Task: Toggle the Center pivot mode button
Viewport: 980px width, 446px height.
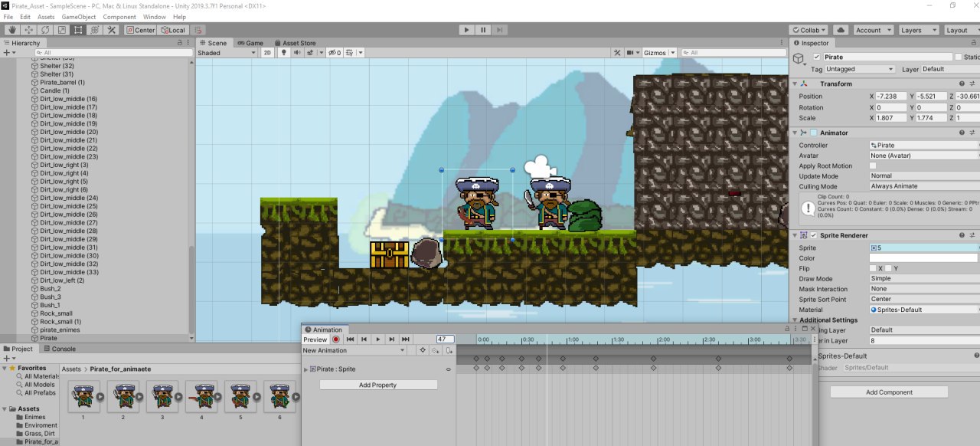Action: click(x=140, y=30)
